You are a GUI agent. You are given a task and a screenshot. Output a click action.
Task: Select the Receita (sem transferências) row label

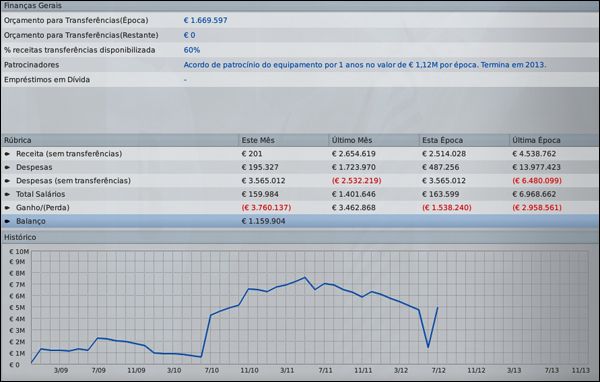coord(69,154)
